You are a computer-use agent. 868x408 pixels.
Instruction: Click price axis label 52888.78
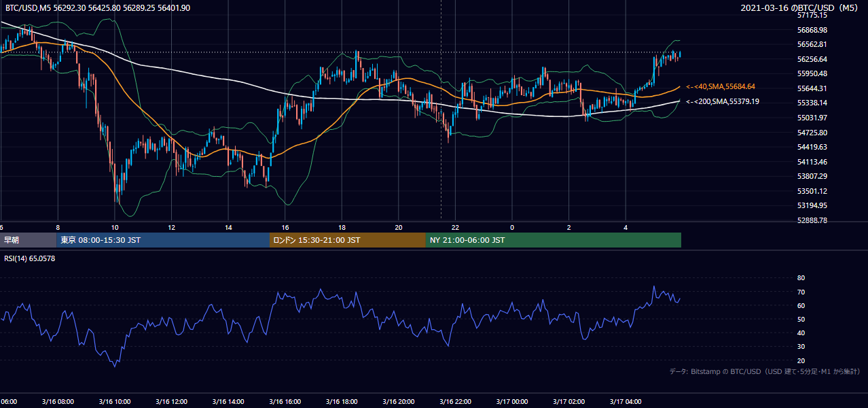pos(812,220)
